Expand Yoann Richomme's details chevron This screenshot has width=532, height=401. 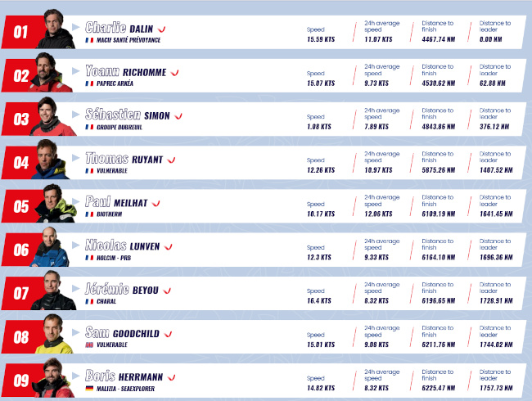[x=174, y=73]
